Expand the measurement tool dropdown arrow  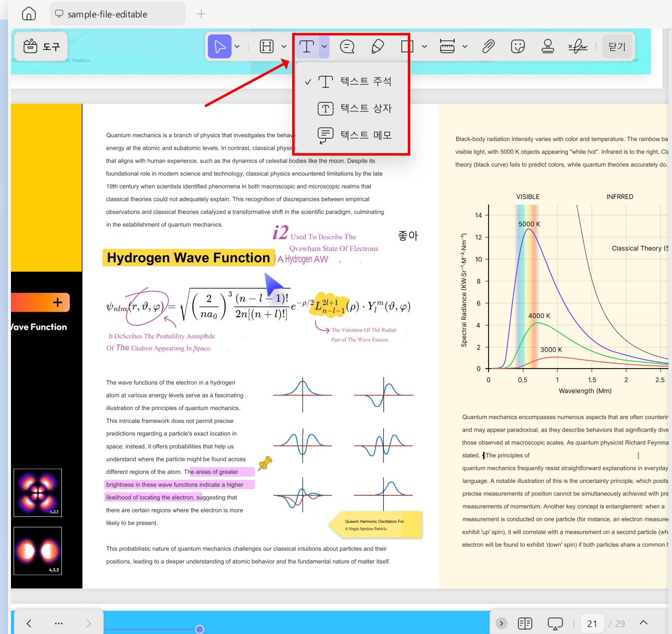465,46
